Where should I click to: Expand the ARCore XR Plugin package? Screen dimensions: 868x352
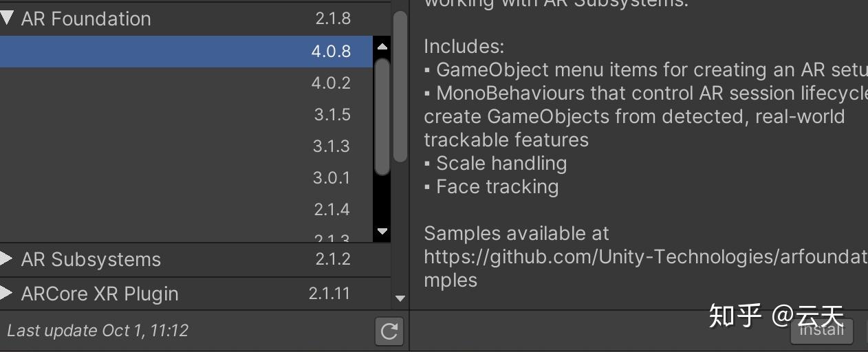click(8, 294)
